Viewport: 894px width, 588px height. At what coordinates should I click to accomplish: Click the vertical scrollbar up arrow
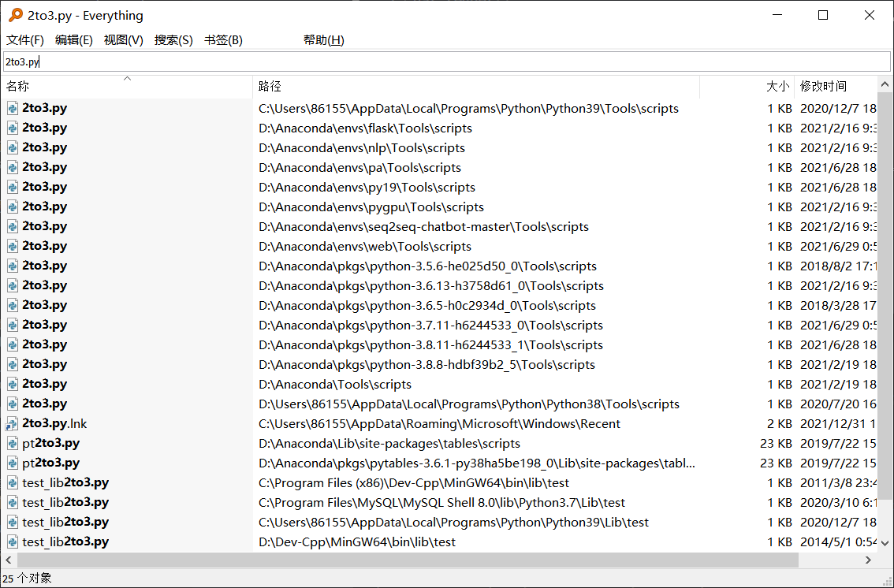pyautogui.click(x=885, y=84)
